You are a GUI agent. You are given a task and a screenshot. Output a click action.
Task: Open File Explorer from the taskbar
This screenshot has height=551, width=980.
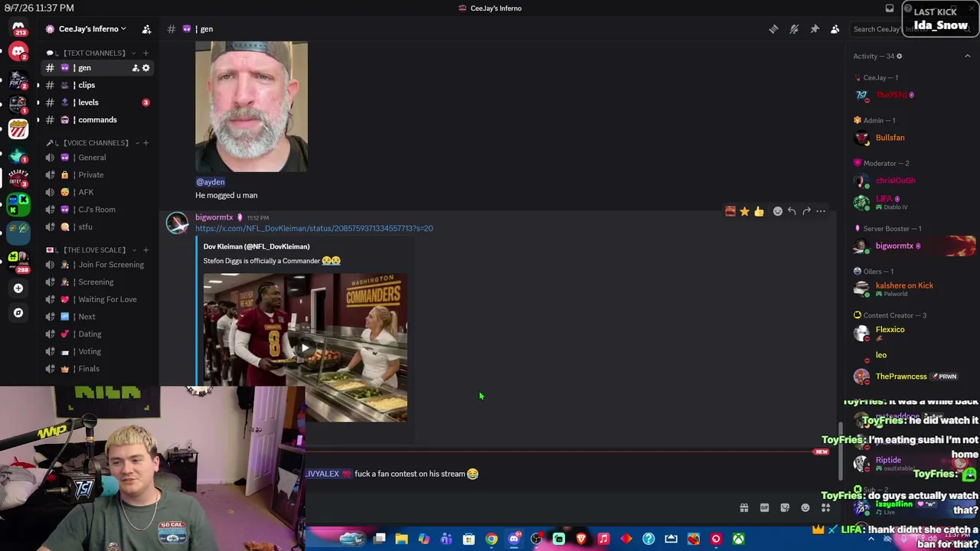[401, 540]
